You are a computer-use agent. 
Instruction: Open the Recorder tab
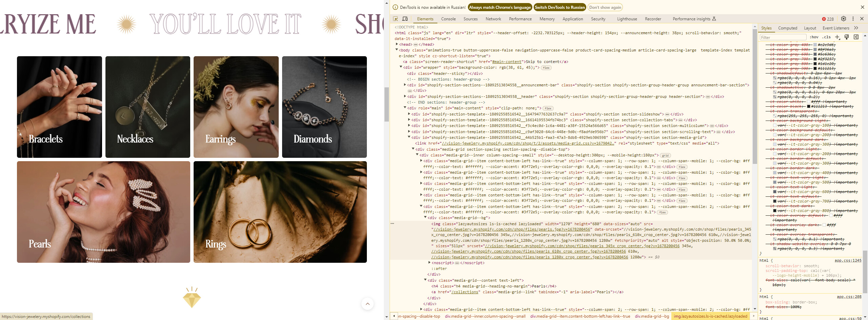coord(653,19)
